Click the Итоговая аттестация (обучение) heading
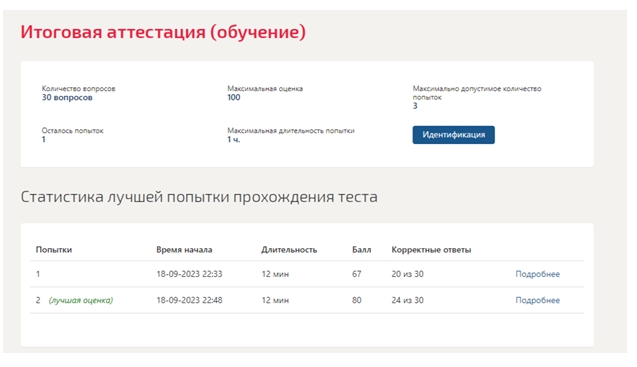This screenshot has width=637, height=367. [x=163, y=32]
